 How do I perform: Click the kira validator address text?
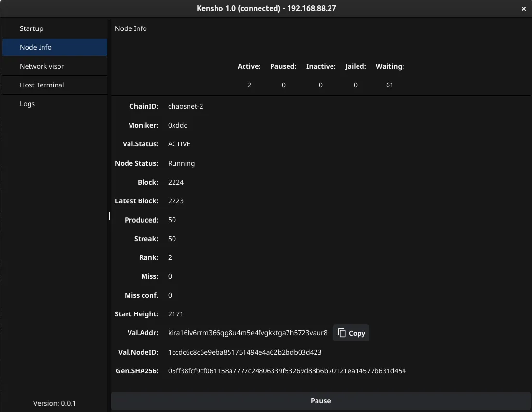coord(247,333)
